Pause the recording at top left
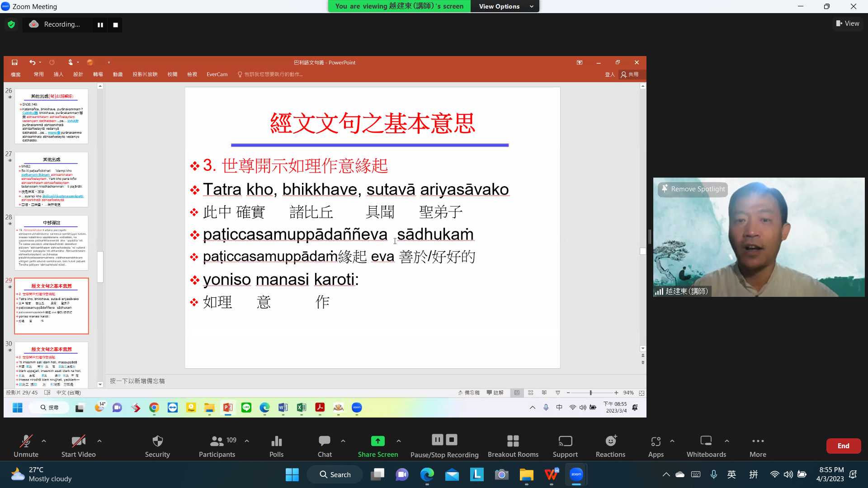The image size is (868, 488). (x=100, y=25)
